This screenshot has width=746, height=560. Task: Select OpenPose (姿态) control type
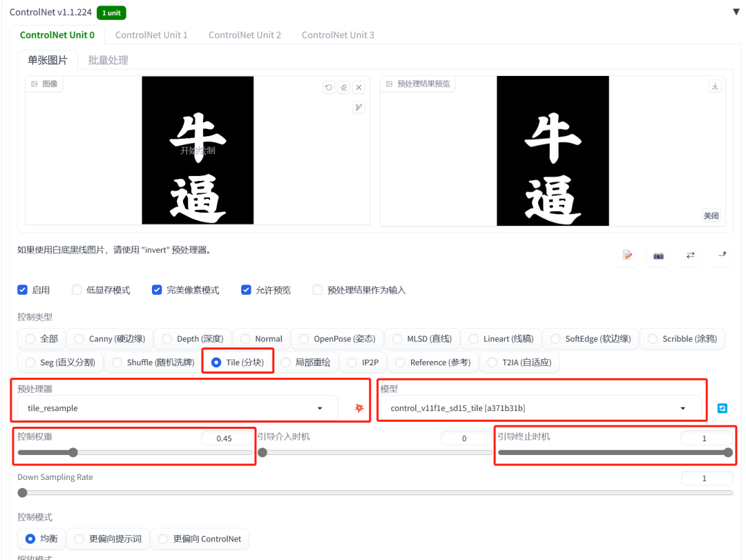click(x=337, y=339)
